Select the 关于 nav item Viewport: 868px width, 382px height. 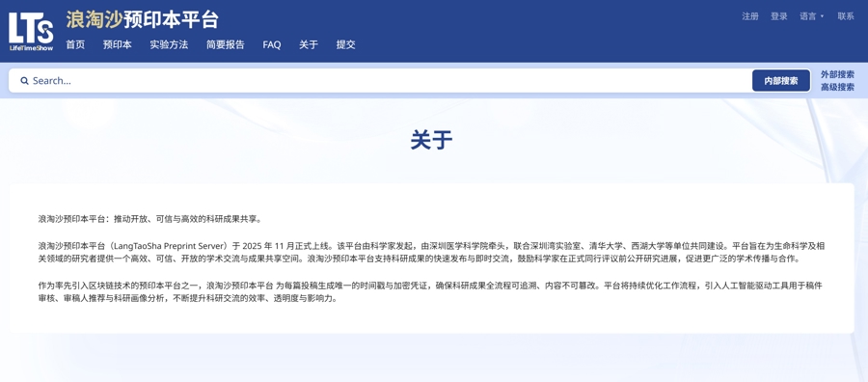pos(309,44)
